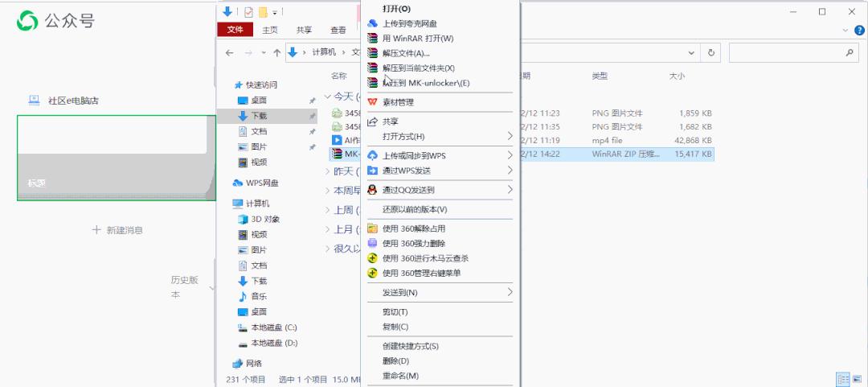The image size is (868, 387).
Task: Click 复制(C) menu entry
Action: [x=395, y=327]
